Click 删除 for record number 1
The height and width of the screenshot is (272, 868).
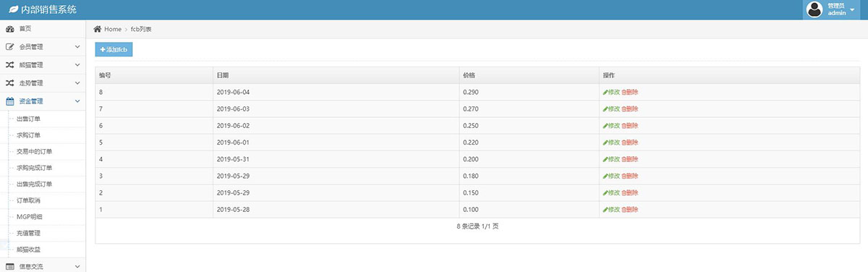(630, 209)
